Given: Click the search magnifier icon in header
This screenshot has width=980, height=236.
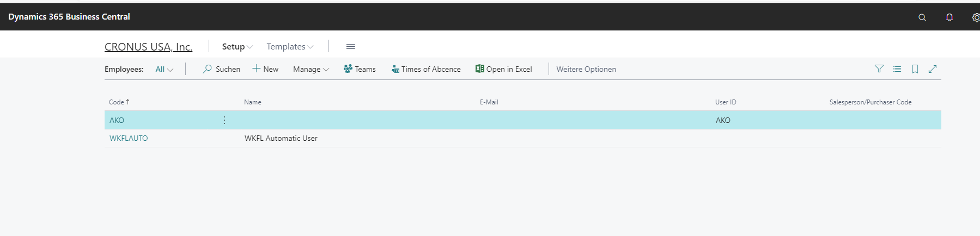Looking at the screenshot, I should (922, 17).
